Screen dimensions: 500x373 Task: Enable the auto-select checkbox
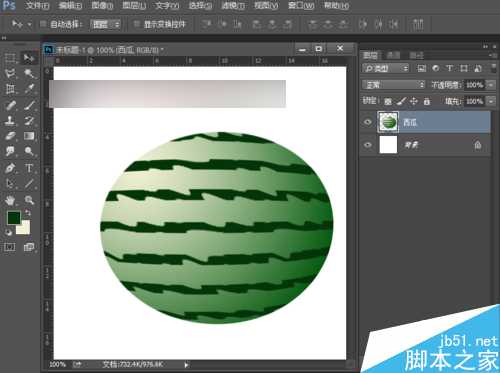pyautogui.click(x=43, y=24)
